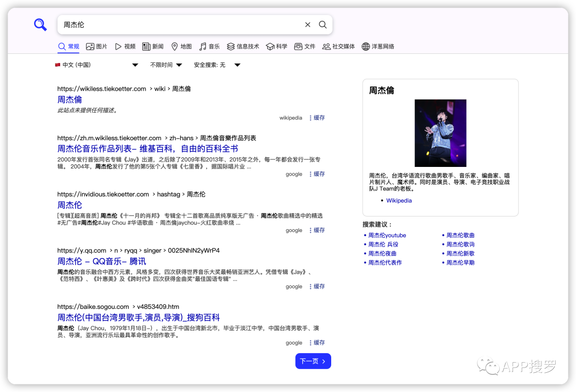576x392 pixels.
Task: Submit search with magnifier button
Action: coord(323,25)
